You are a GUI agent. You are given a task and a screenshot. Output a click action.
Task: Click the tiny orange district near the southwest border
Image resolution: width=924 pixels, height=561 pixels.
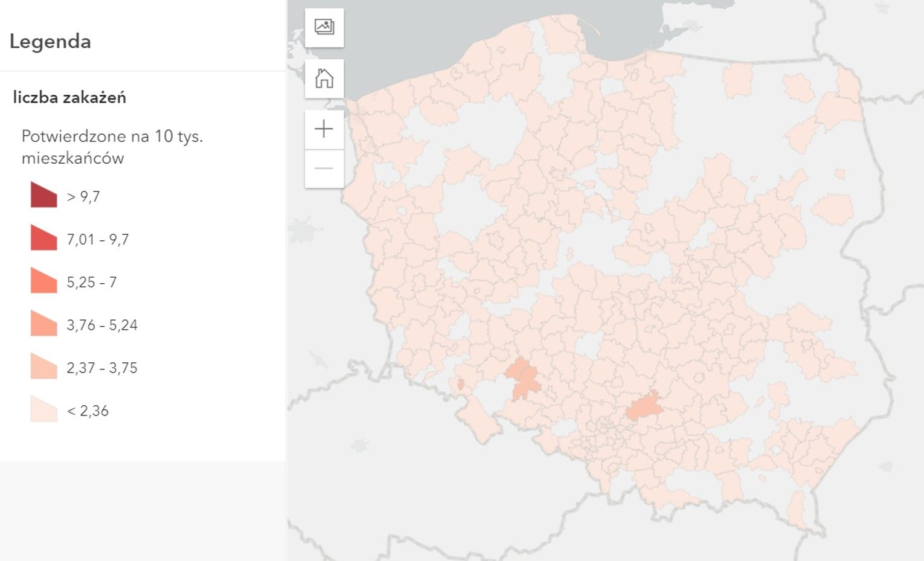point(461,384)
